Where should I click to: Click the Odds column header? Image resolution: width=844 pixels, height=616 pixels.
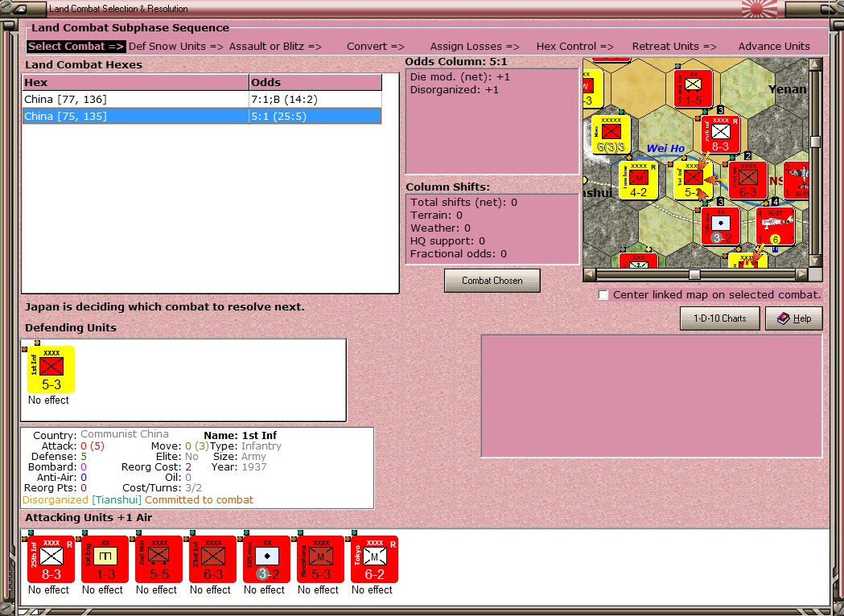315,82
